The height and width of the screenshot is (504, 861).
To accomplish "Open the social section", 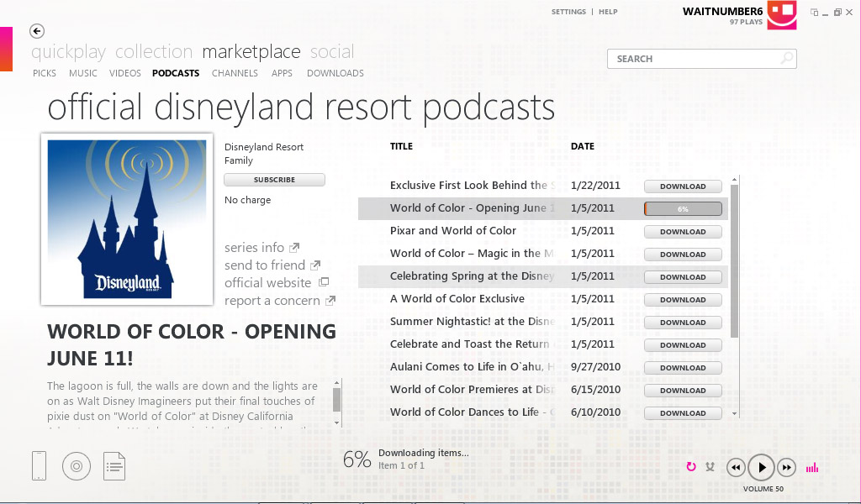I will tap(332, 51).
